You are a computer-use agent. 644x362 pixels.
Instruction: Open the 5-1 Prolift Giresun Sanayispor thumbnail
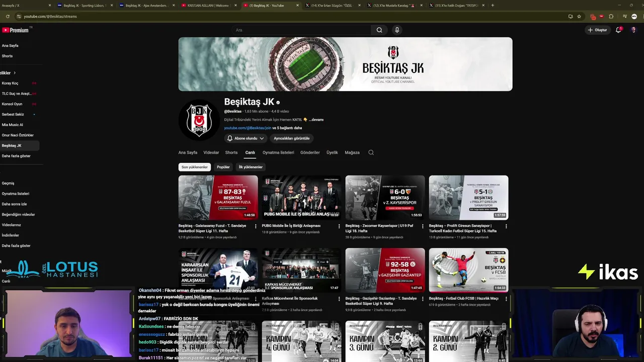coord(468,198)
